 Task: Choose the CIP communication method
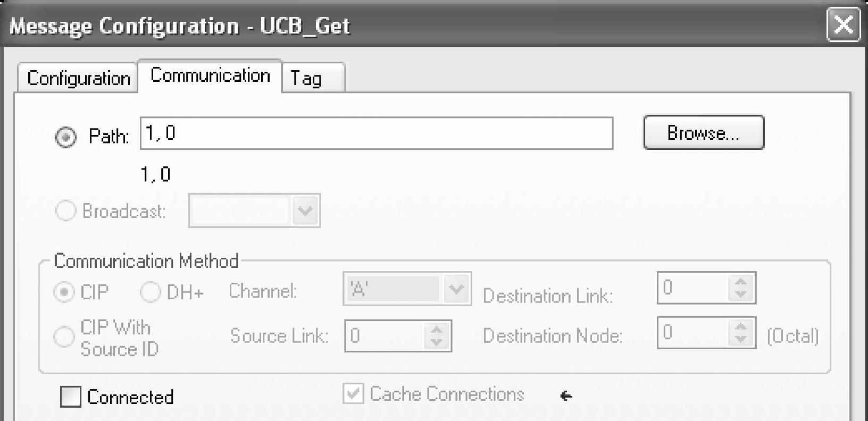[x=64, y=292]
